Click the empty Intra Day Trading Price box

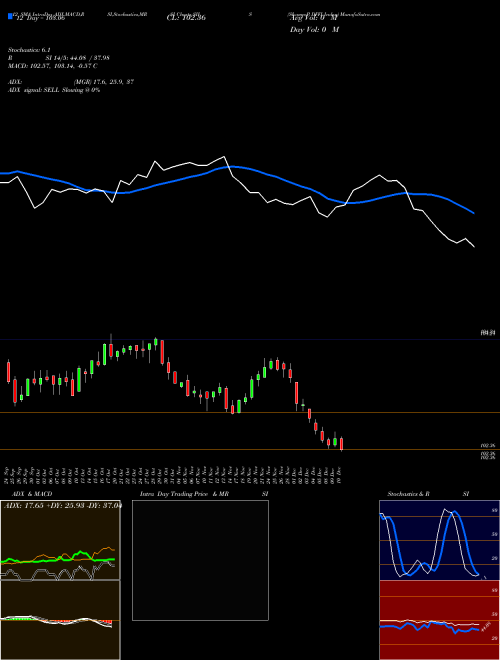coord(200,560)
